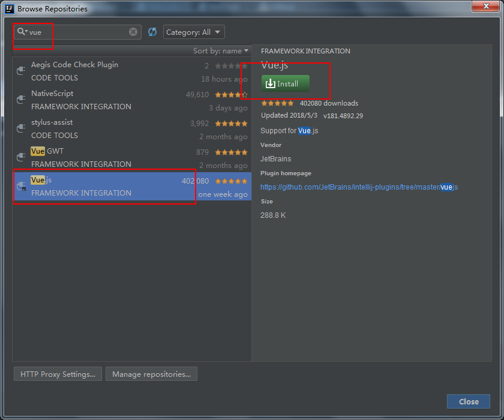Click the IntelliJ icon in title bar

coord(10,8)
